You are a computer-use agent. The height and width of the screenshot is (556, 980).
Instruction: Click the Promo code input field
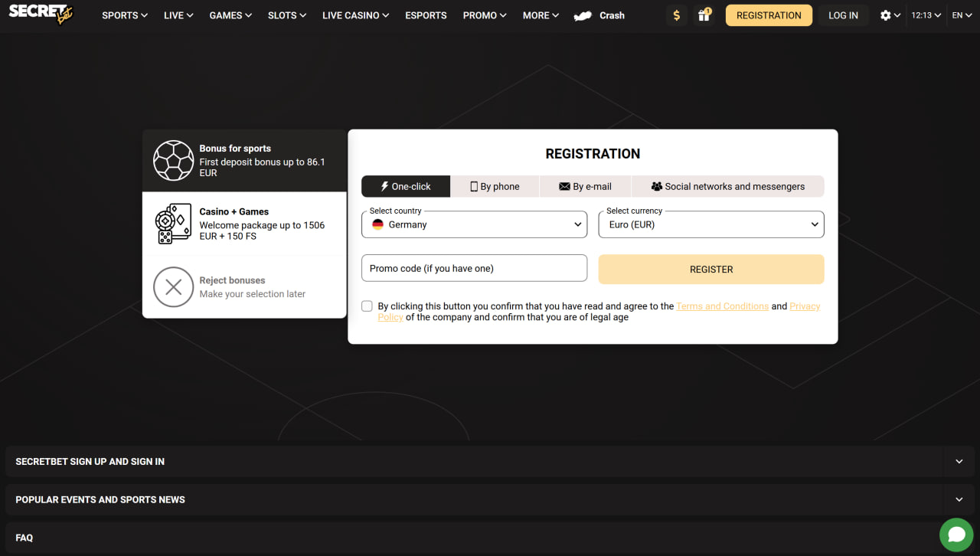(474, 269)
